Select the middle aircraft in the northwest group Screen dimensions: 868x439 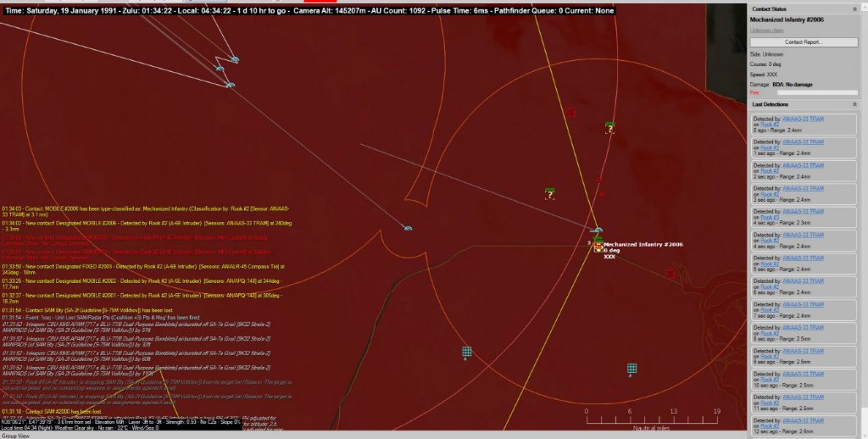click(x=220, y=69)
